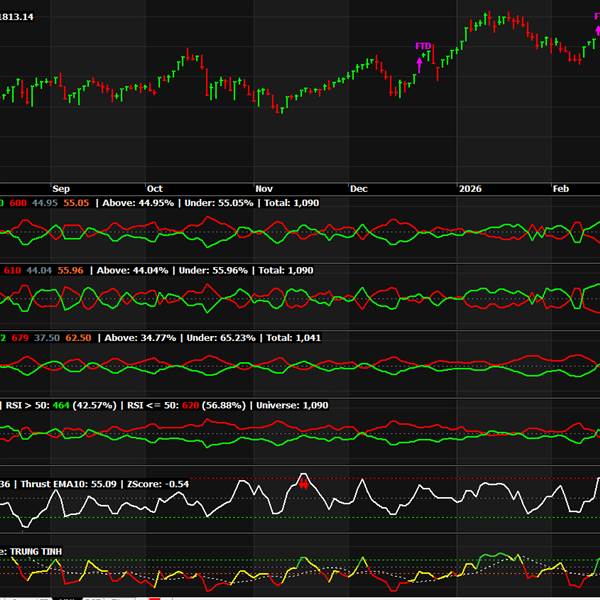Image resolution: width=600 pixels, height=600 pixels.
Task: Click the Sep label on time axis
Action: [x=61, y=189]
